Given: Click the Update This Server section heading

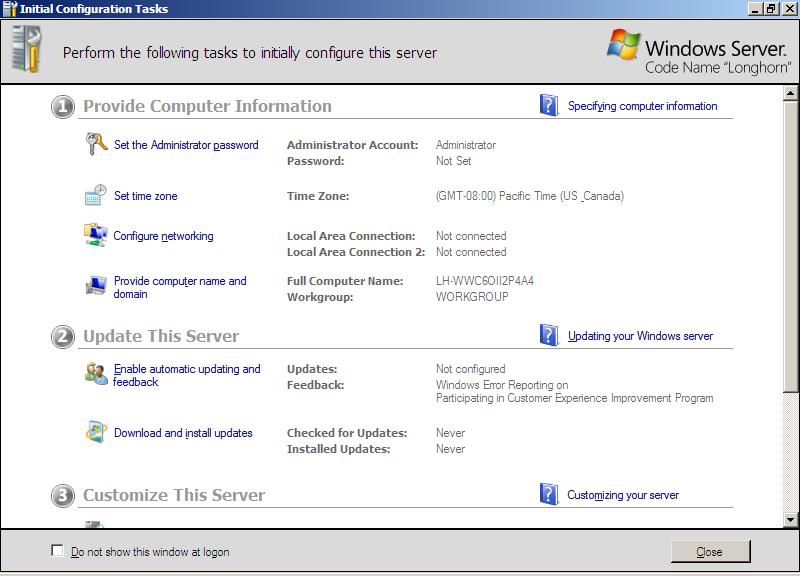Looking at the screenshot, I should [161, 336].
